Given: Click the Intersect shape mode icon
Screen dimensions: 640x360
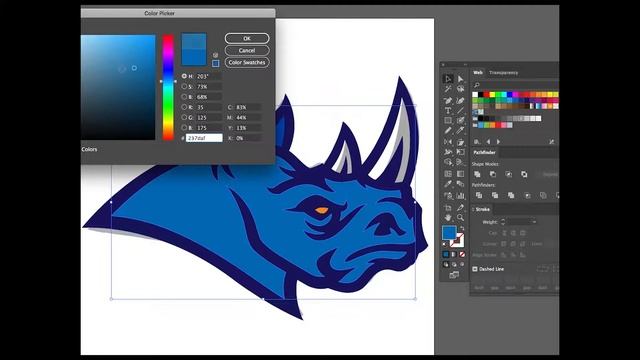Looking at the screenshot, I should click(x=509, y=174).
